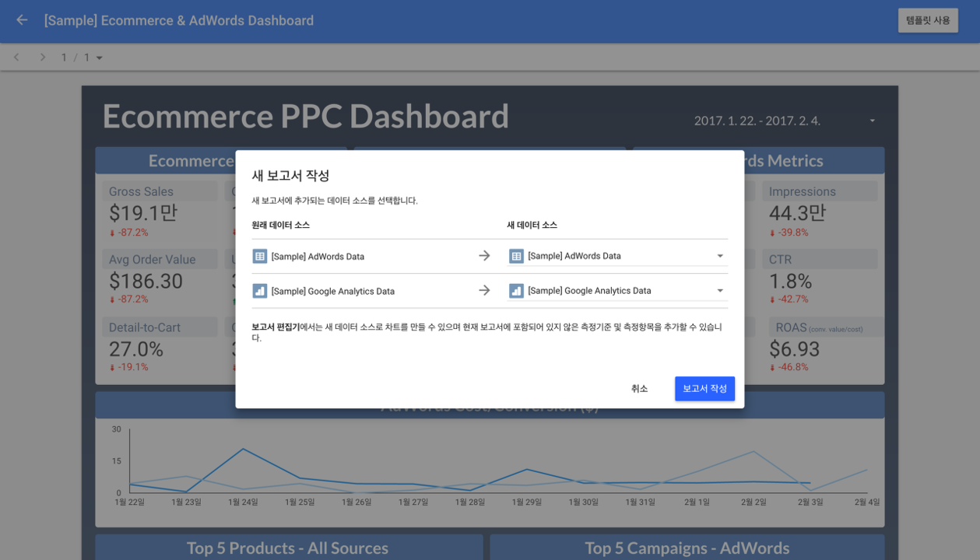The image size is (980, 560).
Task: Click the 새 데이터 소스 column header
Action: (532, 225)
